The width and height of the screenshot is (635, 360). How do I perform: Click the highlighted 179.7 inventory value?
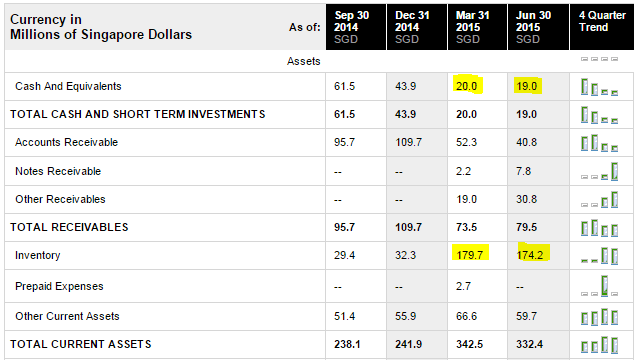point(470,255)
